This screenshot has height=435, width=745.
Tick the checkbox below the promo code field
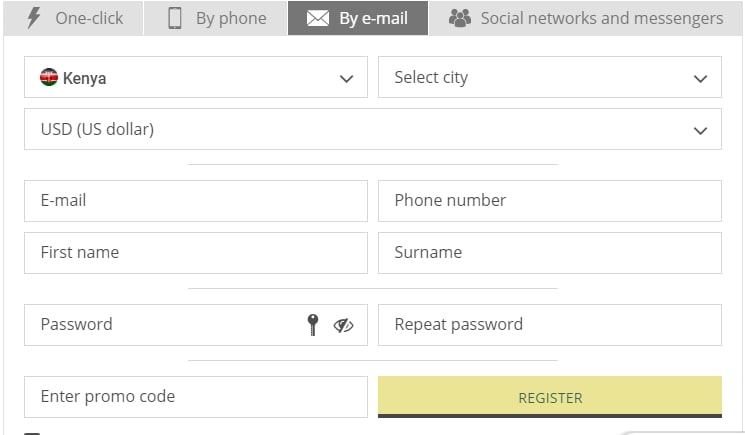(x=32, y=433)
